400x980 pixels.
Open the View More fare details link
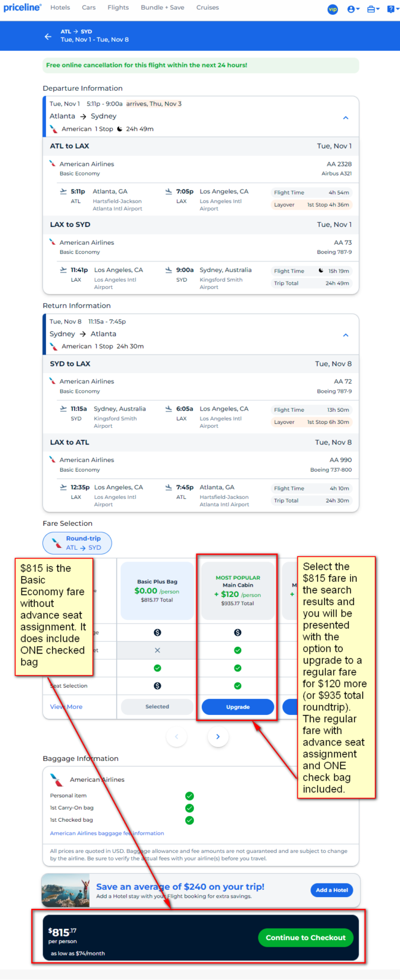(x=66, y=707)
